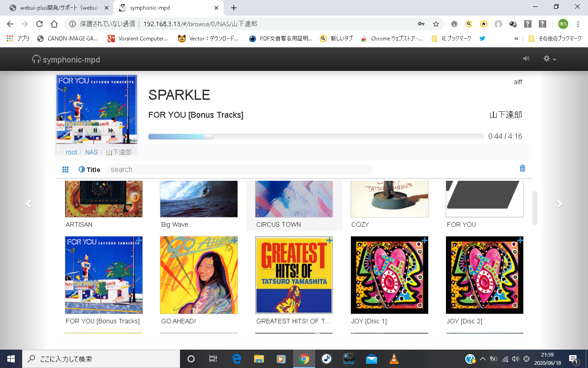This screenshot has width=588, height=368.
Task: Add GREATEST HITS album with its plus icon
Action: pos(329,240)
